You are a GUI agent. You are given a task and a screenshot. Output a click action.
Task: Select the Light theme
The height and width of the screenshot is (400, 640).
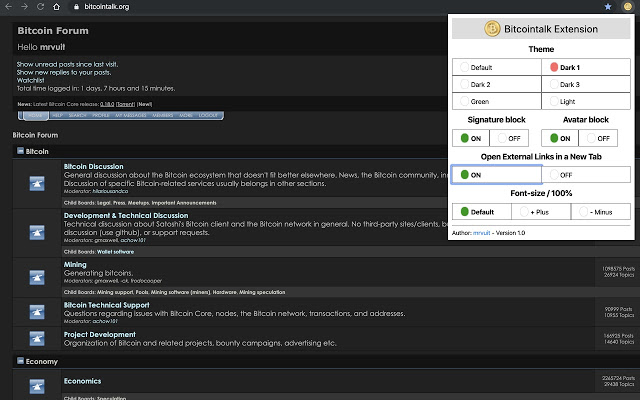coord(586,101)
